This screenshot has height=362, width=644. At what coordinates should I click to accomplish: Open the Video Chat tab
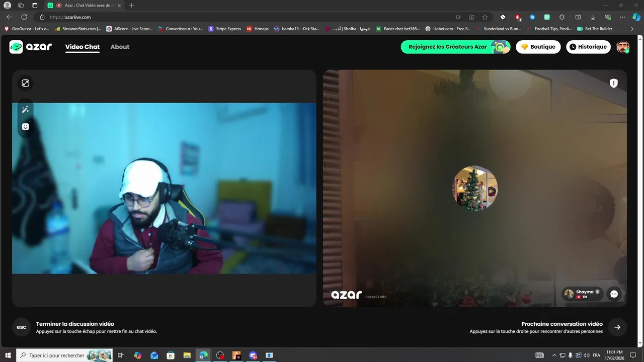[83, 47]
